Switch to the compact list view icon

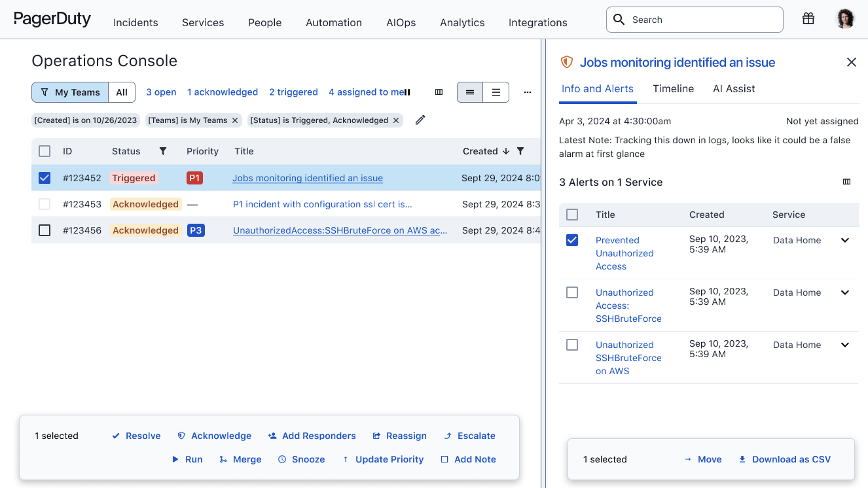point(496,92)
